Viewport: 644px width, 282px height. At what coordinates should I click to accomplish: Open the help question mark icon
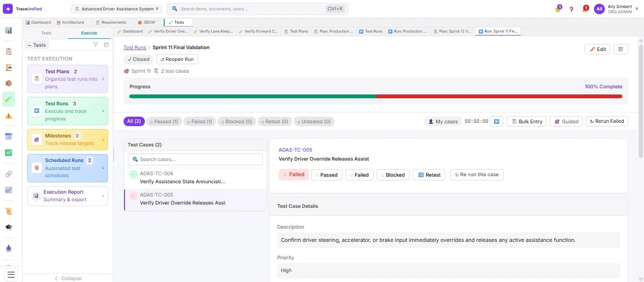tap(571, 9)
